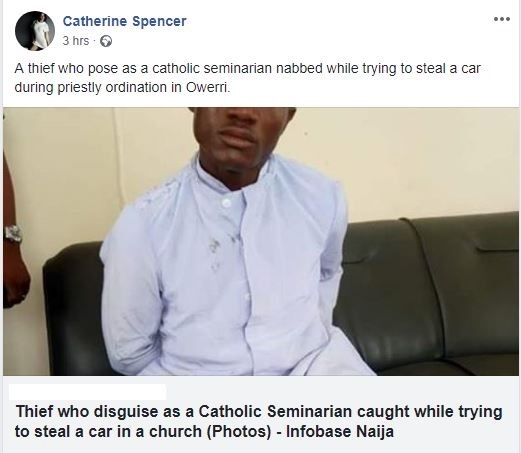
Task: Click the green sofa in the preview image
Action: point(430,293)
